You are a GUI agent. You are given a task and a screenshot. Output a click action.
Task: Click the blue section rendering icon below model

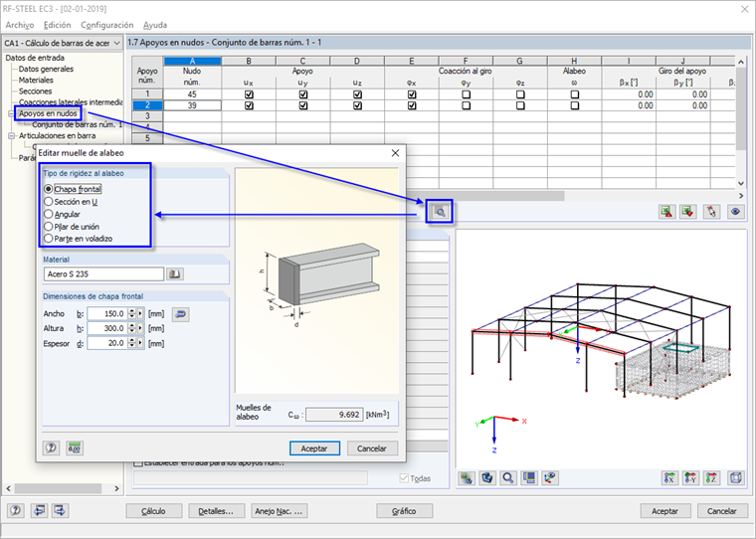[487, 477]
